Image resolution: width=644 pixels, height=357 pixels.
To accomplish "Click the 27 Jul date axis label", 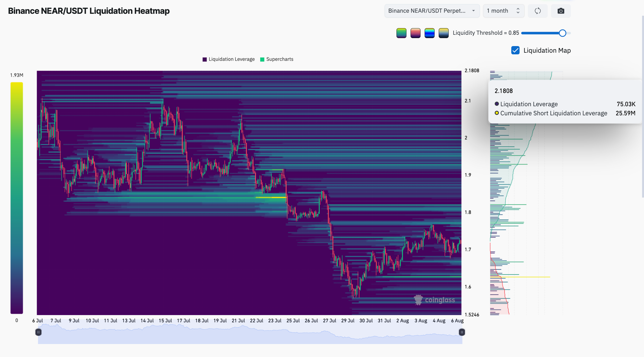I will [329, 321].
